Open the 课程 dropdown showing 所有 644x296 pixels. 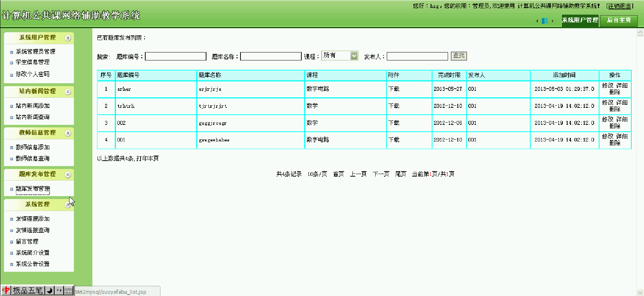click(x=340, y=55)
